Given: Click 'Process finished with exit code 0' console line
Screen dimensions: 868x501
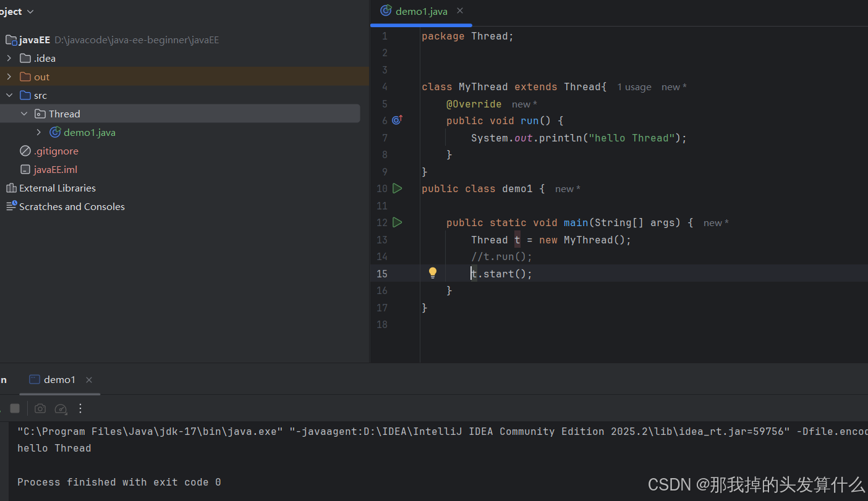Looking at the screenshot, I should click(x=119, y=482).
